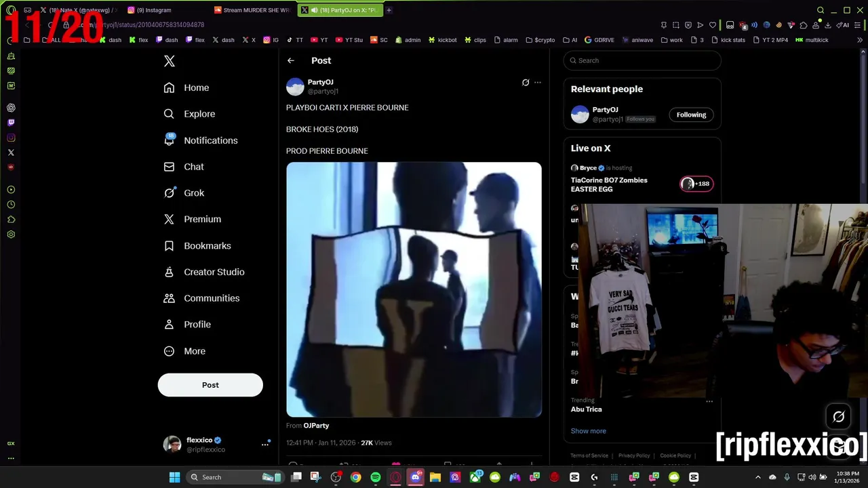Open Bookmarks in the X sidebar
Viewport: 868px width, 488px height.
(197, 245)
